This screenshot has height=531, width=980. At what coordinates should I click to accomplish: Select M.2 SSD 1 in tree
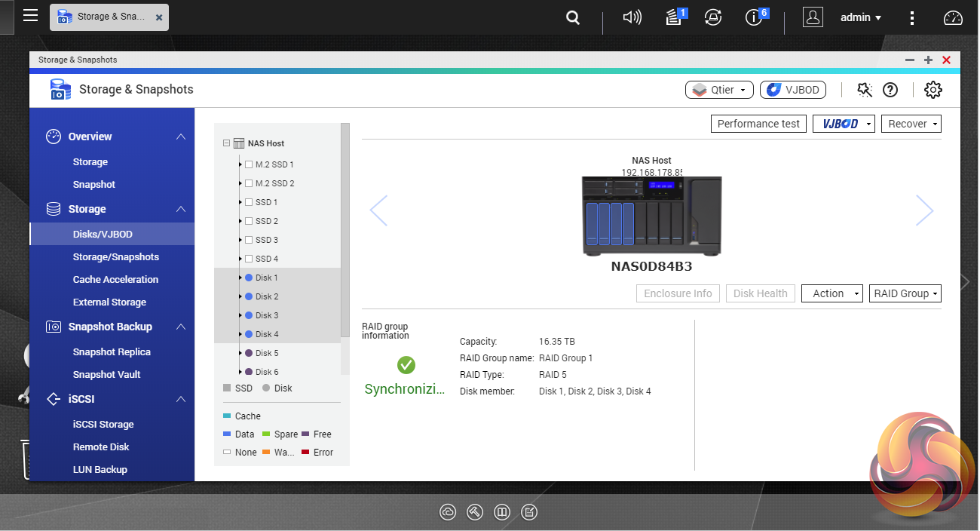click(x=274, y=164)
